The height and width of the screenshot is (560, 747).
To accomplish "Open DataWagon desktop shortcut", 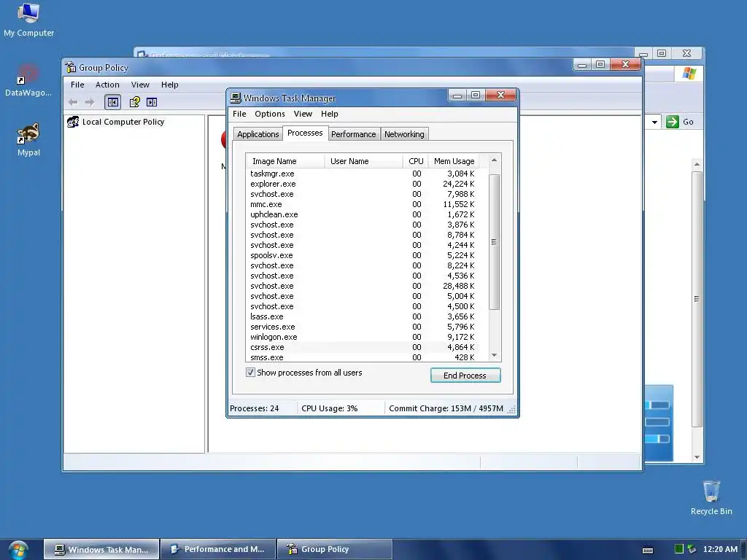I will coord(28,80).
